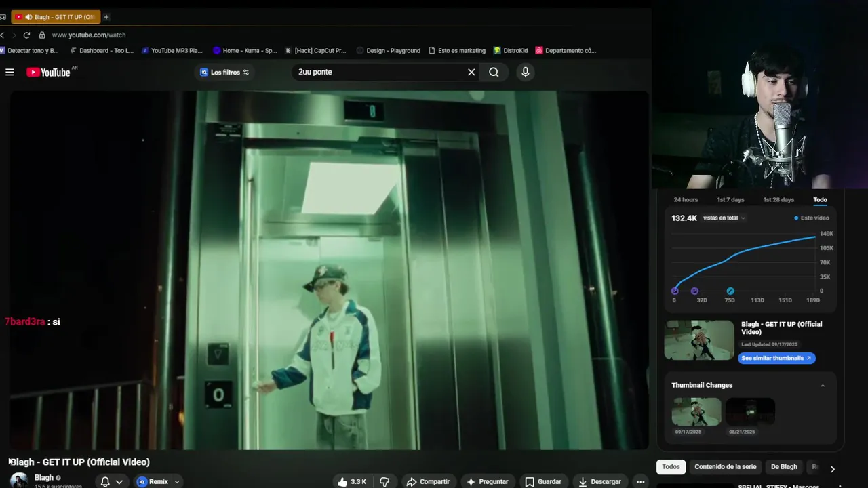This screenshot has height=488, width=868.
Task: Select the 'Todo' stats range tab
Action: tap(820, 200)
